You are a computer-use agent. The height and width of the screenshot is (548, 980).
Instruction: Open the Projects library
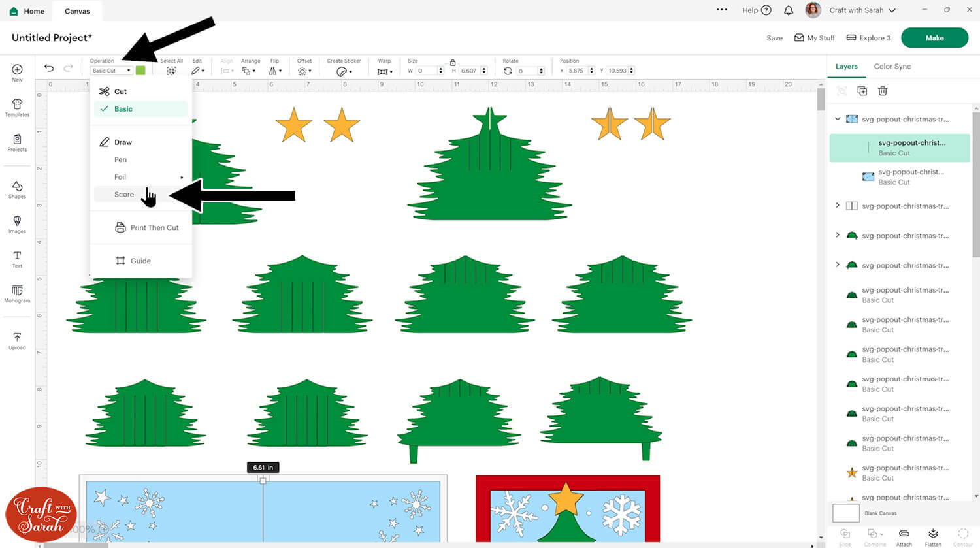point(17,142)
